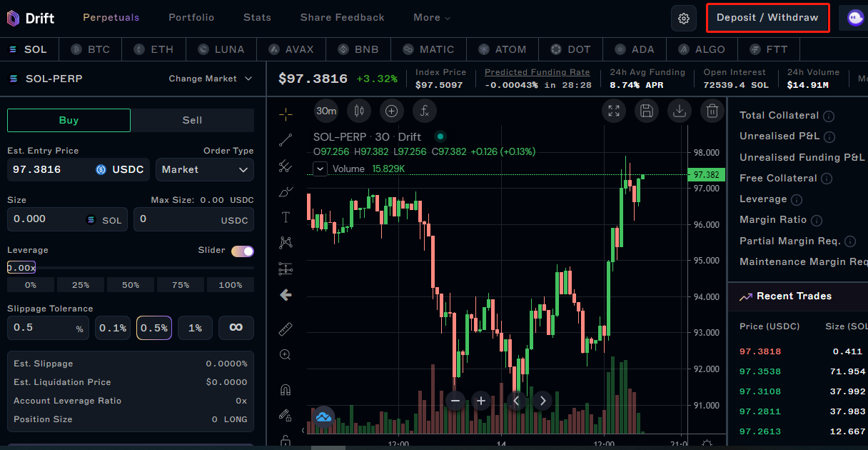Viewport: 868px width, 450px height.
Task: Click the compare/add symbol plus icon
Action: coord(391,111)
